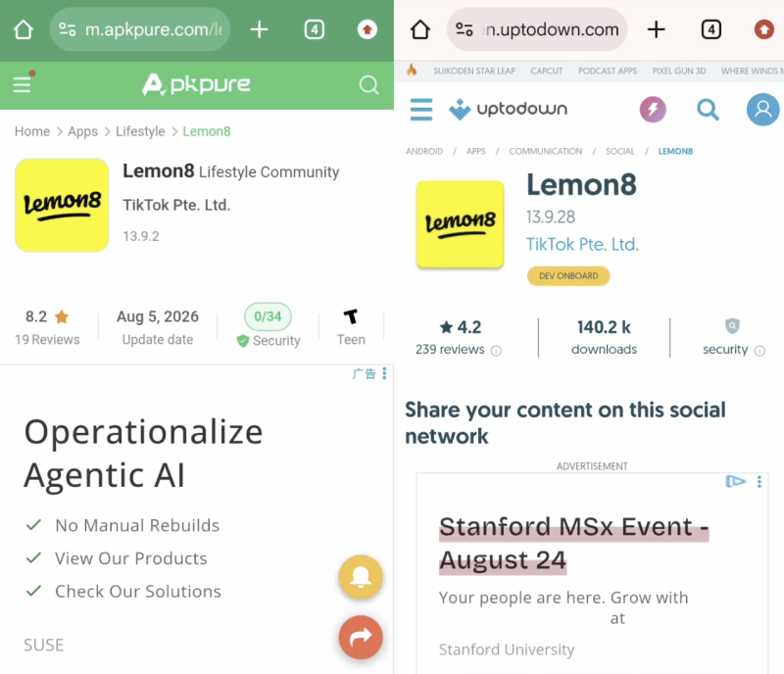784x674 pixels.
Task: Tap the uptodown.com address bar
Action: click(x=536, y=29)
